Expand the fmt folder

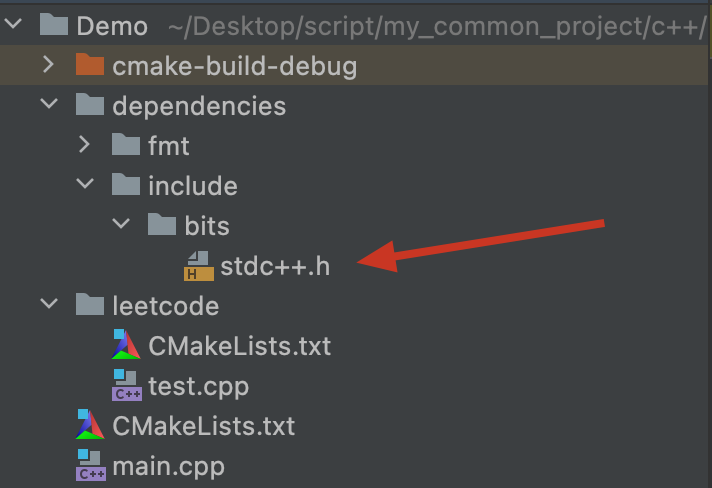(x=84, y=145)
